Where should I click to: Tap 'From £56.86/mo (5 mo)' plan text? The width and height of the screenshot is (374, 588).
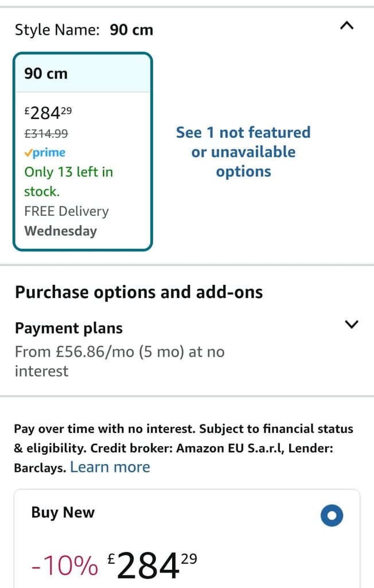(119, 362)
